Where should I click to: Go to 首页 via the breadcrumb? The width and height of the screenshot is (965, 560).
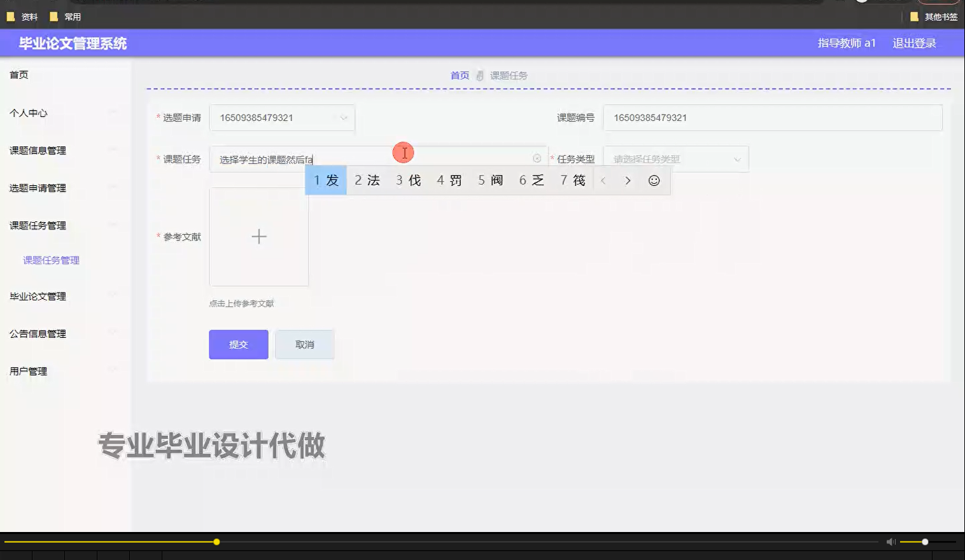[459, 75]
